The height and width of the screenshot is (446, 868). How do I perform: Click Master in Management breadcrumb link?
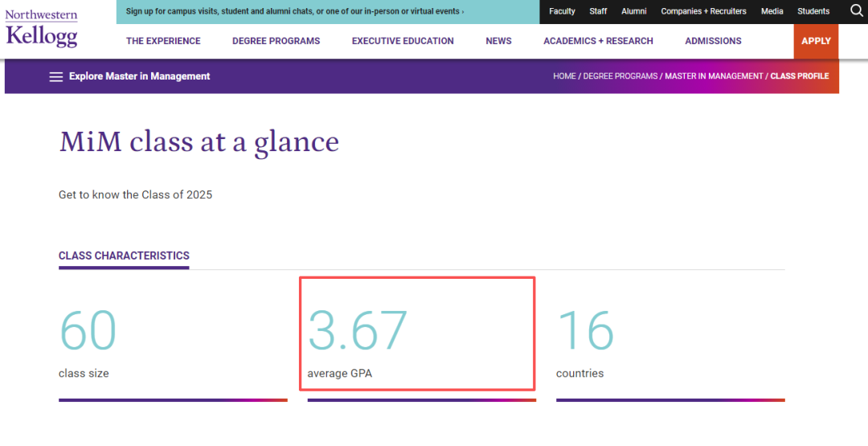pyautogui.click(x=714, y=76)
